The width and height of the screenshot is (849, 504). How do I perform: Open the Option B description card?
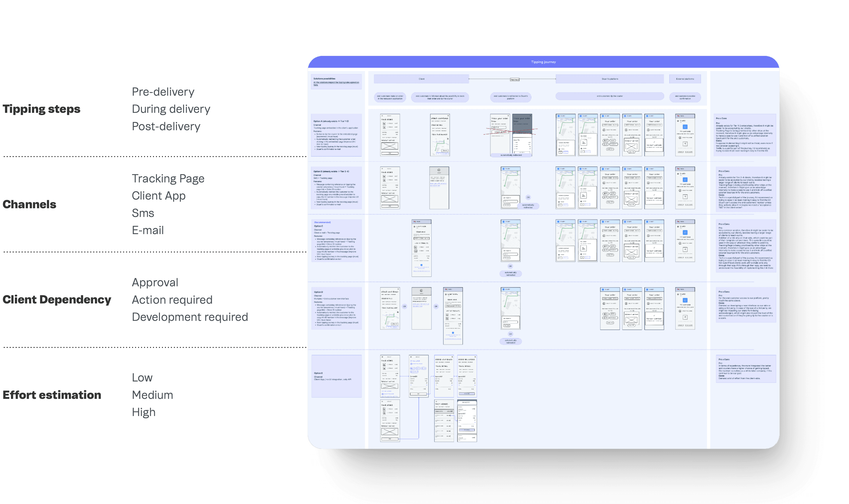pos(336,188)
